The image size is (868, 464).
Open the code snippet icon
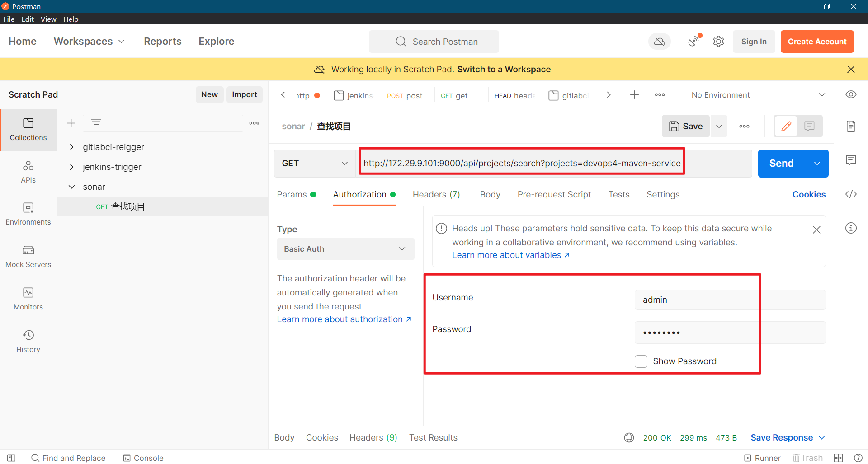tap(851, 194)
